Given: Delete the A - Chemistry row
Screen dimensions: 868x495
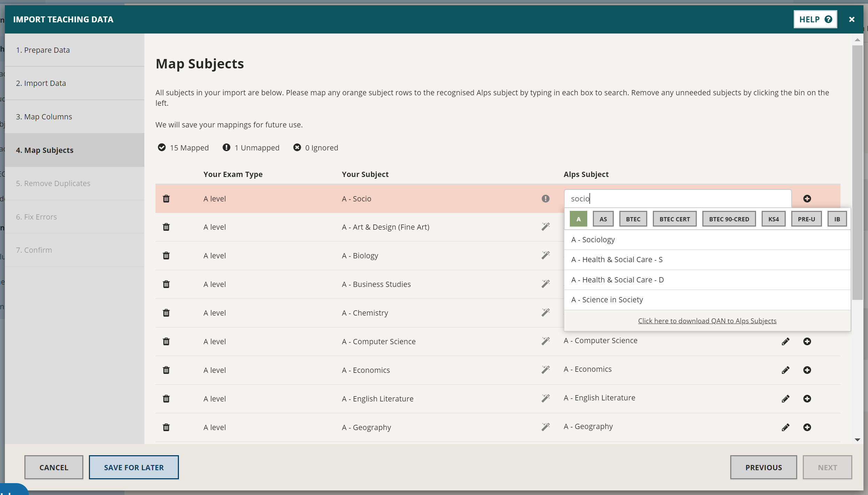Looking at the screenshot, I should (166, 313).
